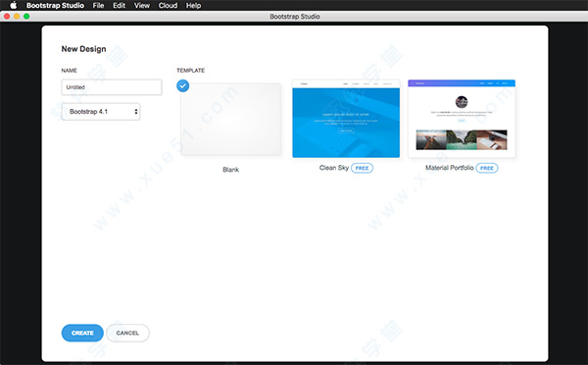Viewport: 588px width, 365px height.
Task: Open the File menu
Action: [98, 5]
